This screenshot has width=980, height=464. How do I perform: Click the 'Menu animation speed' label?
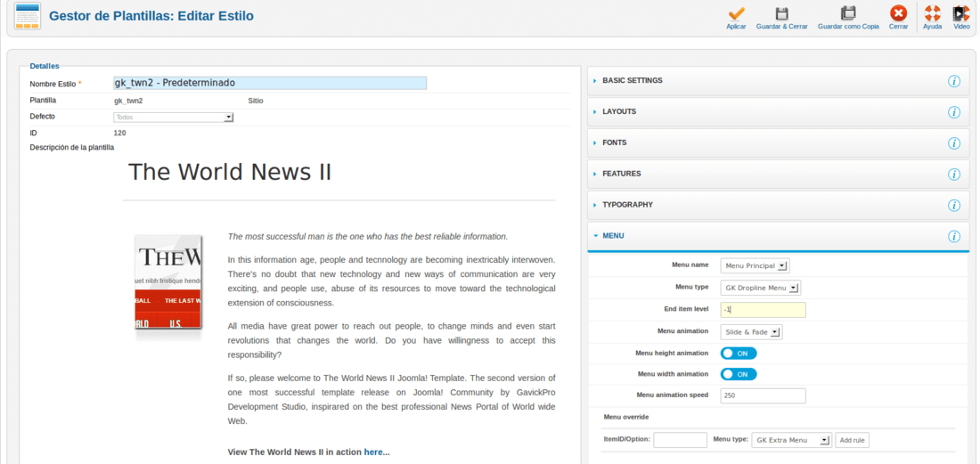[673, 395]
